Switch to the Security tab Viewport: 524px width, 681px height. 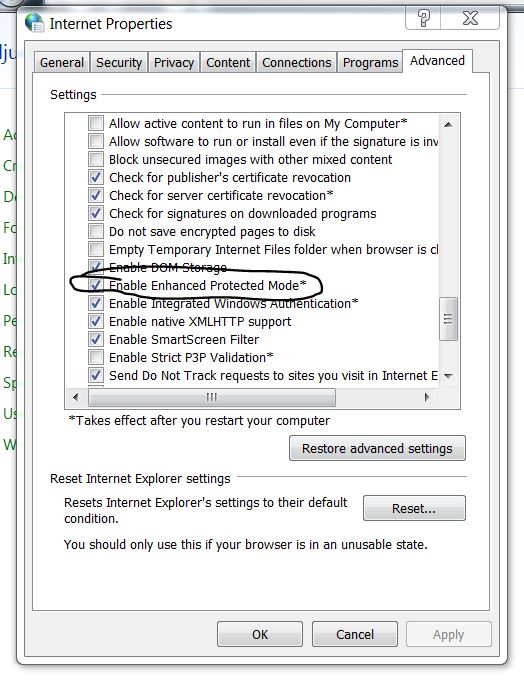119,63
